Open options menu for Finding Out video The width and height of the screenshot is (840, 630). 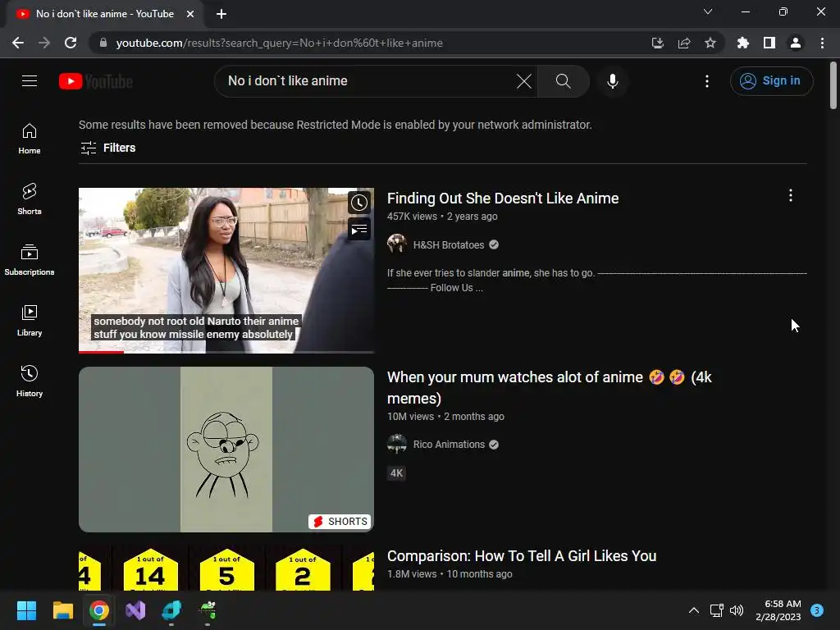(x=791, y=195)
